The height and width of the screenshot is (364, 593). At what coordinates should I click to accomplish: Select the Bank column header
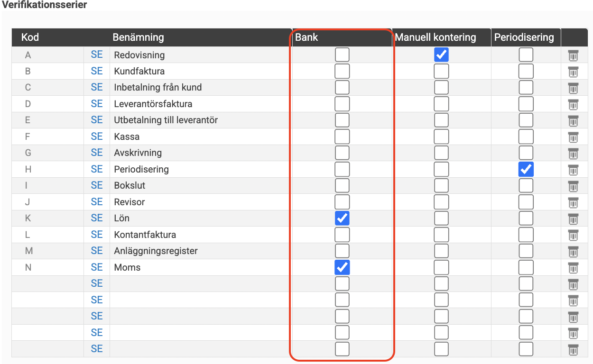click(x=306, y=37)
